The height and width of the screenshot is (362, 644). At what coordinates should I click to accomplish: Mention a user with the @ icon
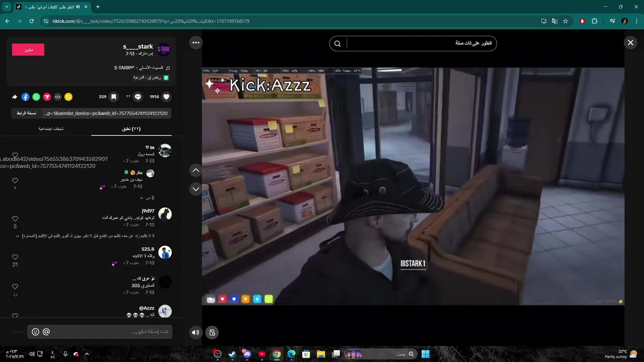pos(46,332)
